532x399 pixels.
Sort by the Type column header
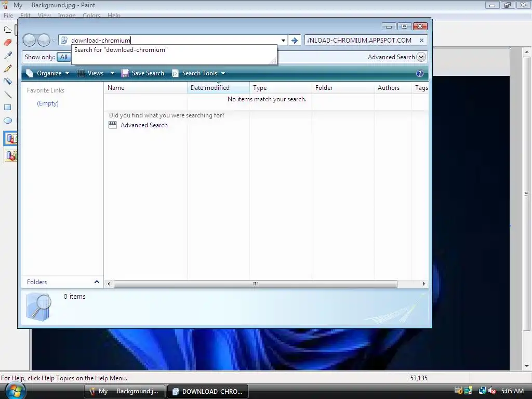tap(281, 88)
